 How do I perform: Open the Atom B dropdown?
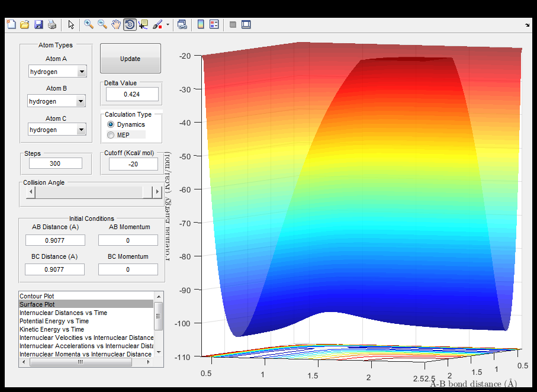pos(82,101)
